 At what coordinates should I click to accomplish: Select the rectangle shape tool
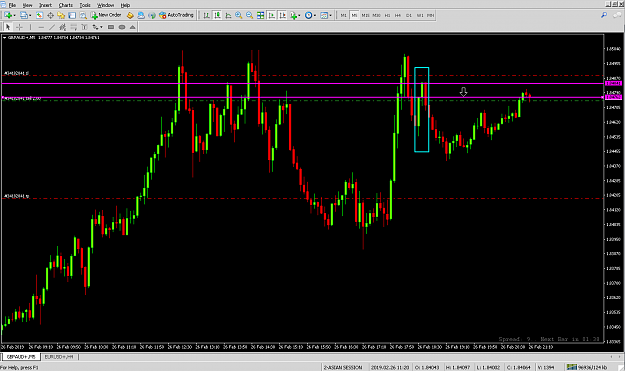[x=111, y=27]
